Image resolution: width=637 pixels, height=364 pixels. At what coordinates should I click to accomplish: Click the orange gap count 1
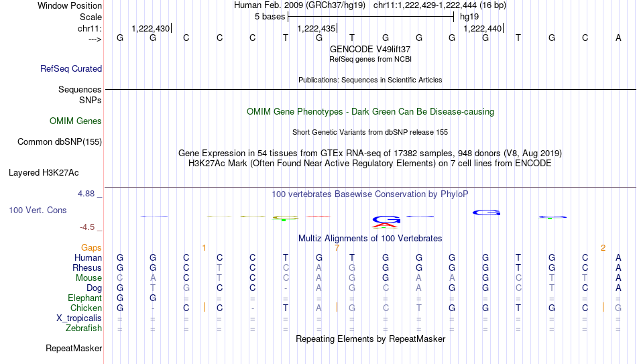pyautogui.click(x=204, y=248)
